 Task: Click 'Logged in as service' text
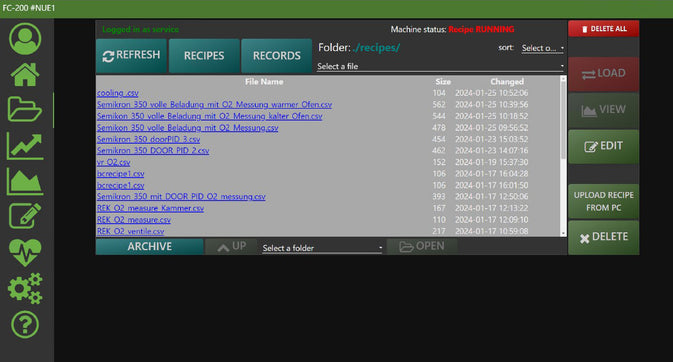[140, 29]
